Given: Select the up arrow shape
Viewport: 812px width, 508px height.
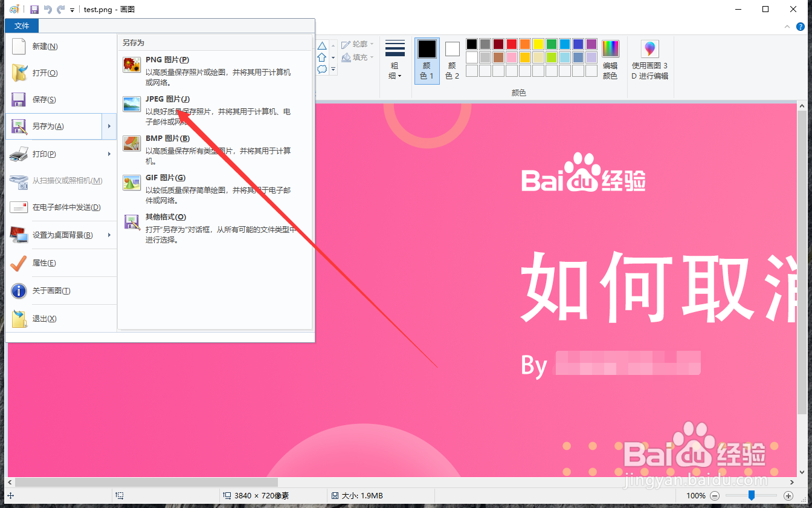Looking at the screenshot, I should pyautogui.click(x=322, y=57).
